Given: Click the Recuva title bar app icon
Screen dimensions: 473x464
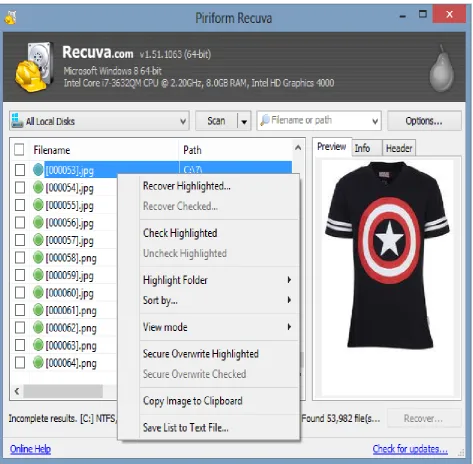Looking at the screenshot, I should point(11,18).
